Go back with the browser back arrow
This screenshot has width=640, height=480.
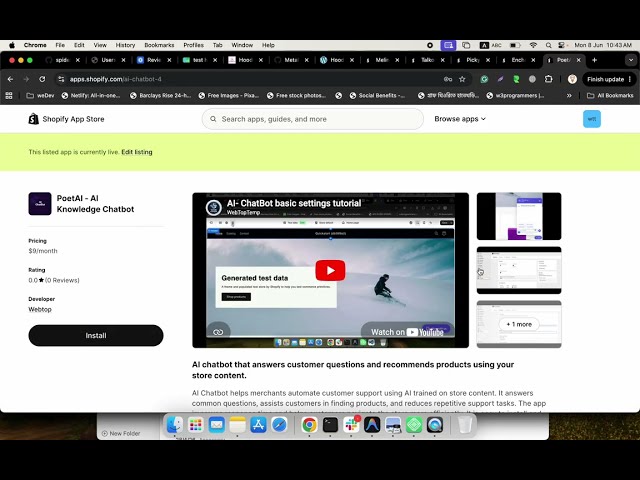click(11, 79)
